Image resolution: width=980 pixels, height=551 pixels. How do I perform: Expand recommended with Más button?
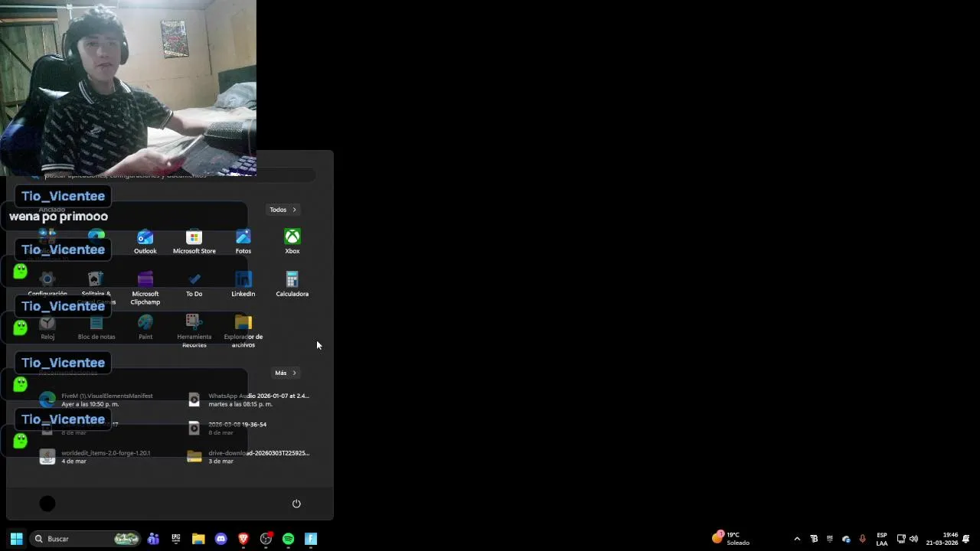click(x=286, y=373)
